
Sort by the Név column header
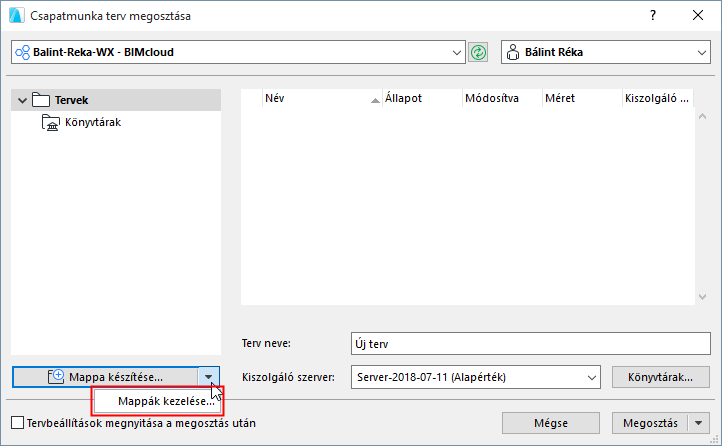tap(322, 98)
